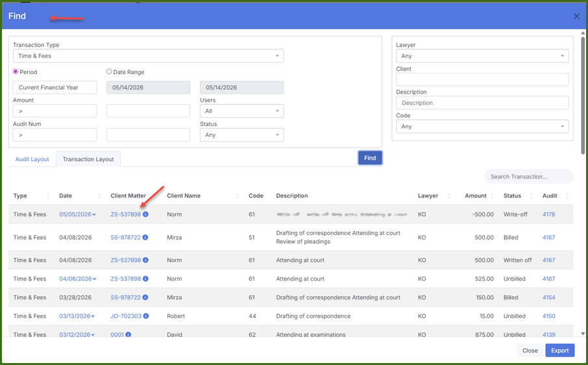Click the date range end field
This screenshot has height=365, width=588.
[241, 88]
